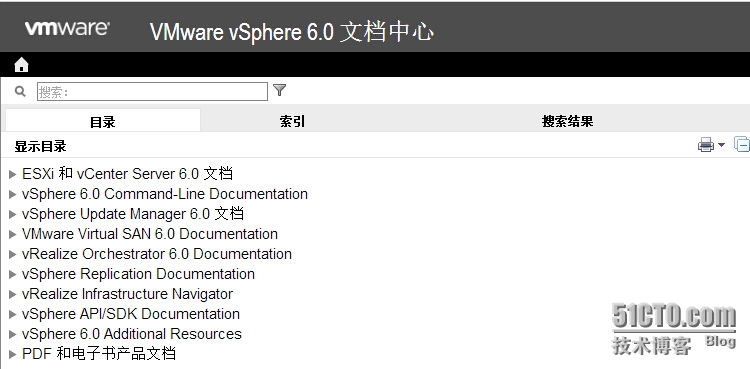
Task: Focus the 搜索 input field
Action: (152, 92)
